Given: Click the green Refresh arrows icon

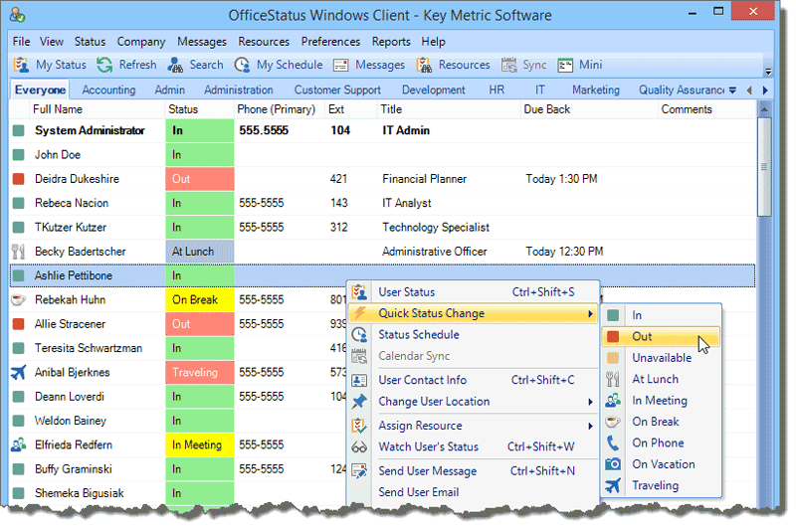Looking at the screenshot, I should tap(104, 65).
